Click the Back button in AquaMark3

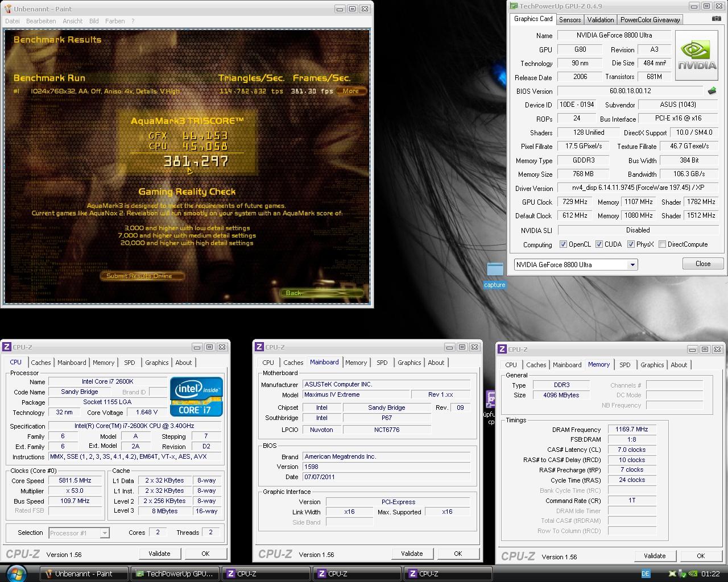(x=321, y=293)
